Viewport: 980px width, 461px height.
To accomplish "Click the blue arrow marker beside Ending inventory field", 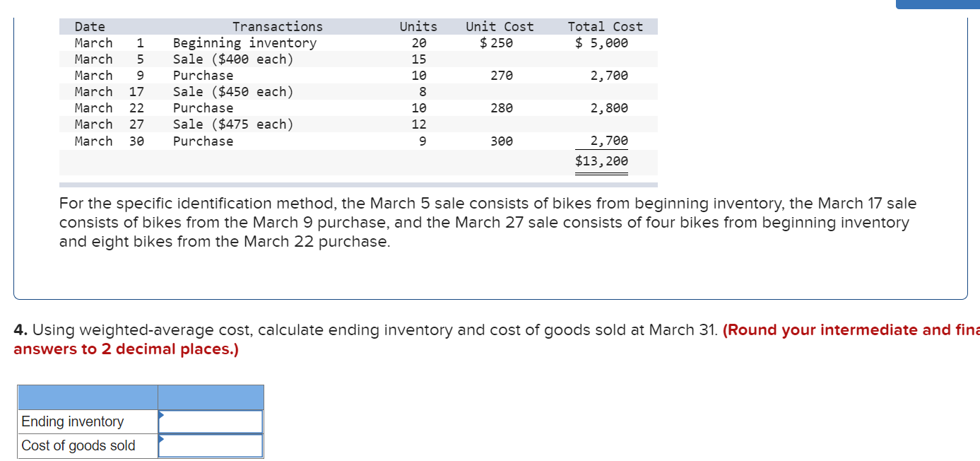I will point(163,416).
